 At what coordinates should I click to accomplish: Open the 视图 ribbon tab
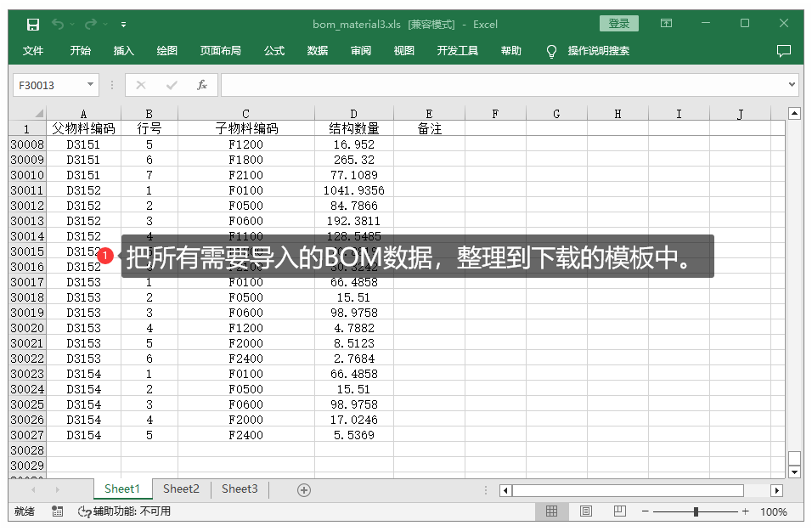[x=404, y=51]
